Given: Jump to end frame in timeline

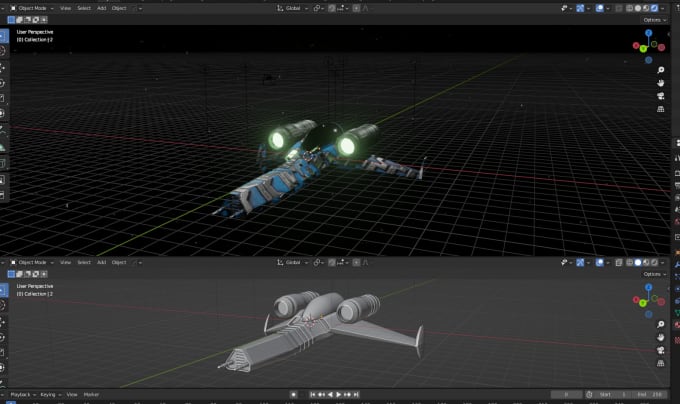Looking at the screenshot, I should coord(356,394).
